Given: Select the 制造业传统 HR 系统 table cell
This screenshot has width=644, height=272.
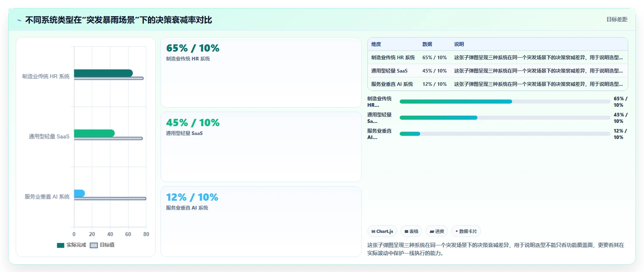Looking at the screenshot, I should click(393, 58).
